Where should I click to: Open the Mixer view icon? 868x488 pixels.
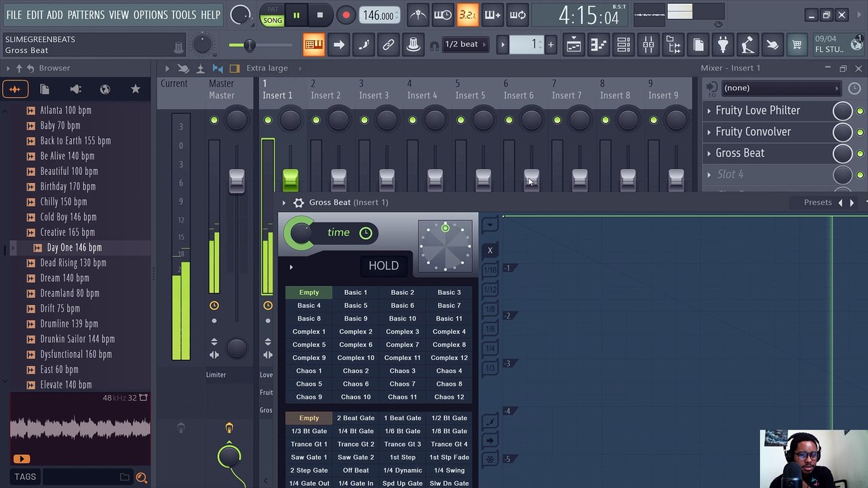tap(648, 45)
